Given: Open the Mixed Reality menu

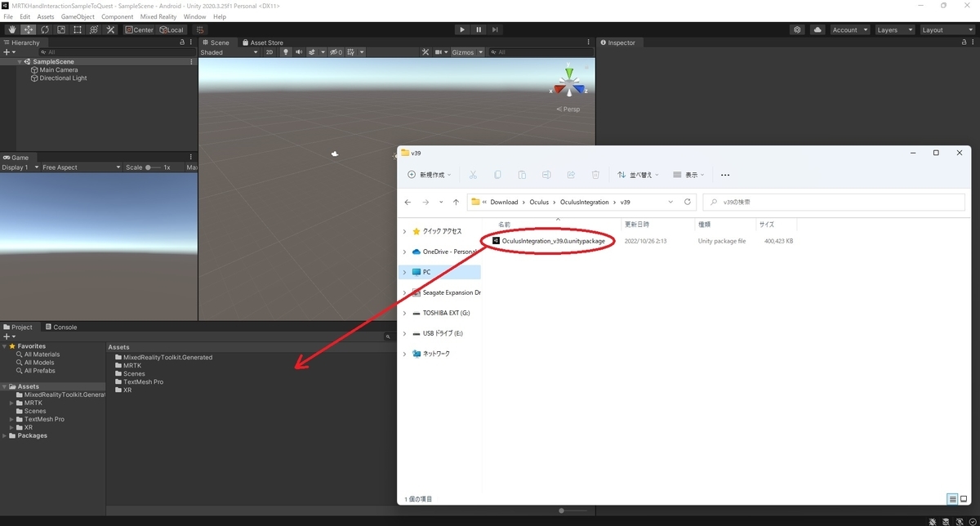Looking at the screenshot, I should point(160,16).
